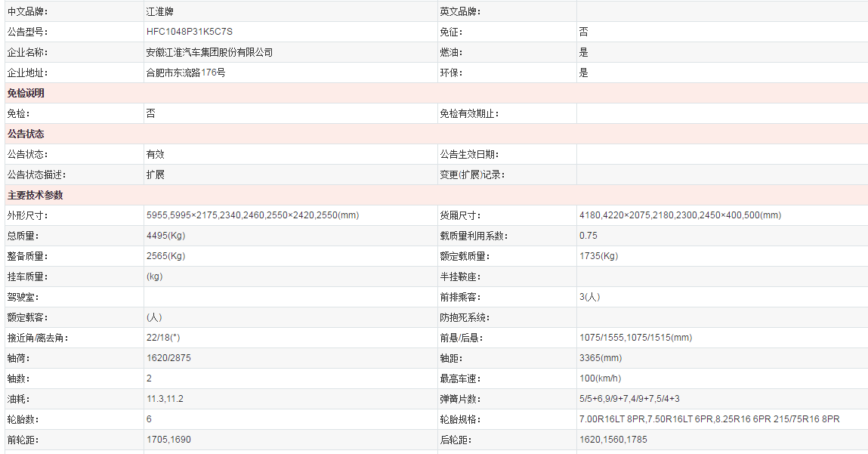Select cargo box dimensions starting 4180,4220
The width and height of the screenshot is (868, 454).
[x=681, y=215]
